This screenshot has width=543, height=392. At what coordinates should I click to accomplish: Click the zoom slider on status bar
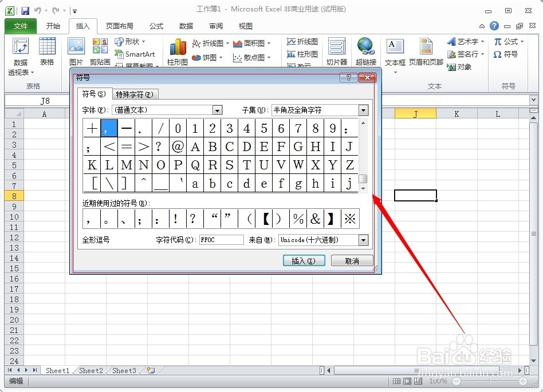point(490,381)
